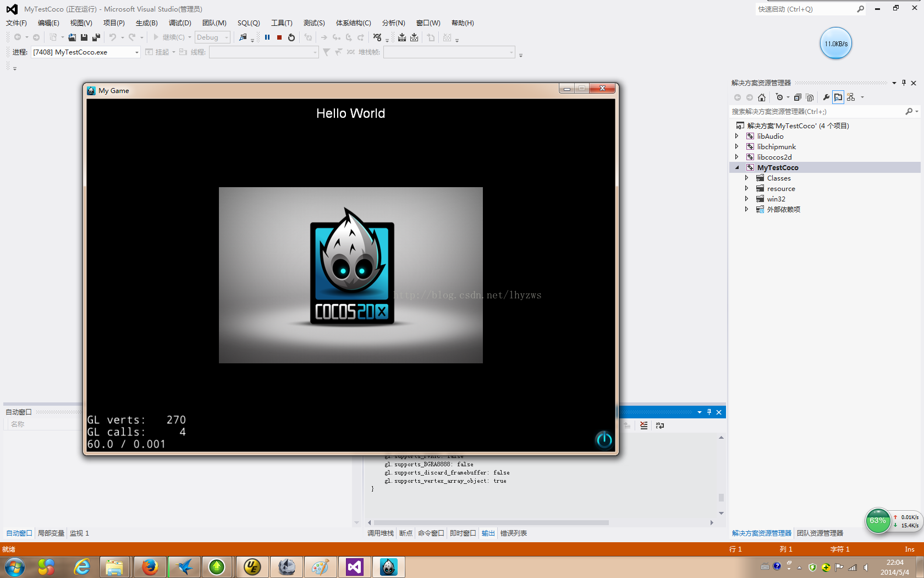
Task: Click the first download-to-device toolbar icon
Action: tap(402, 37)
